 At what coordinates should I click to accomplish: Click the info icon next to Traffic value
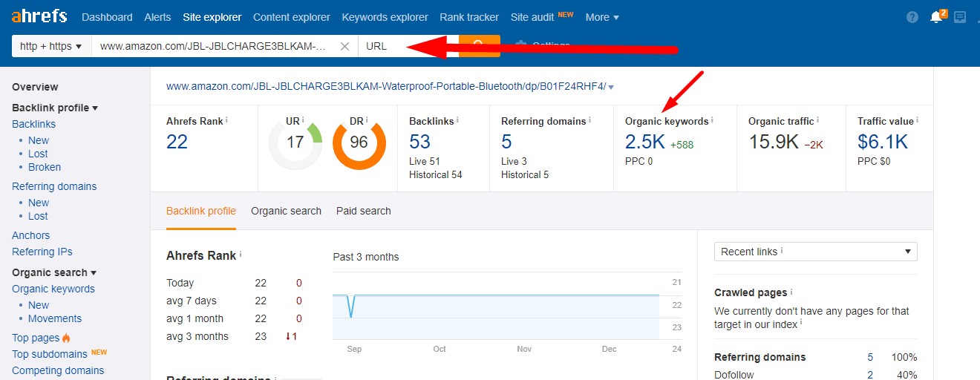click(x=918, y=120)
